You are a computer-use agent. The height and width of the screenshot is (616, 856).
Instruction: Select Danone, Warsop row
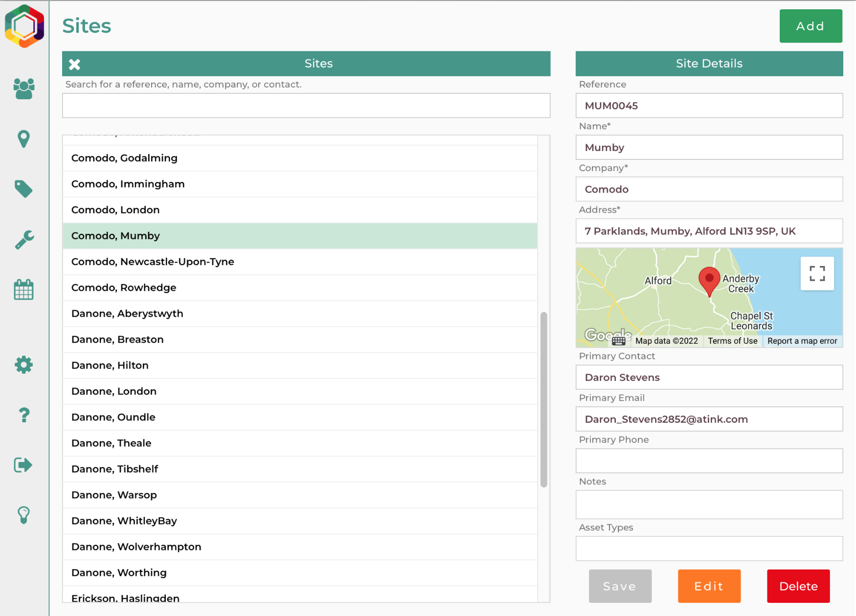point(300,495)
